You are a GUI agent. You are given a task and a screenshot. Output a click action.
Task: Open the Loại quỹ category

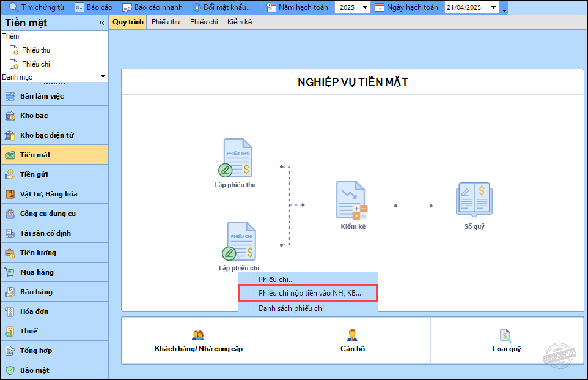click(x=506, y=342)
